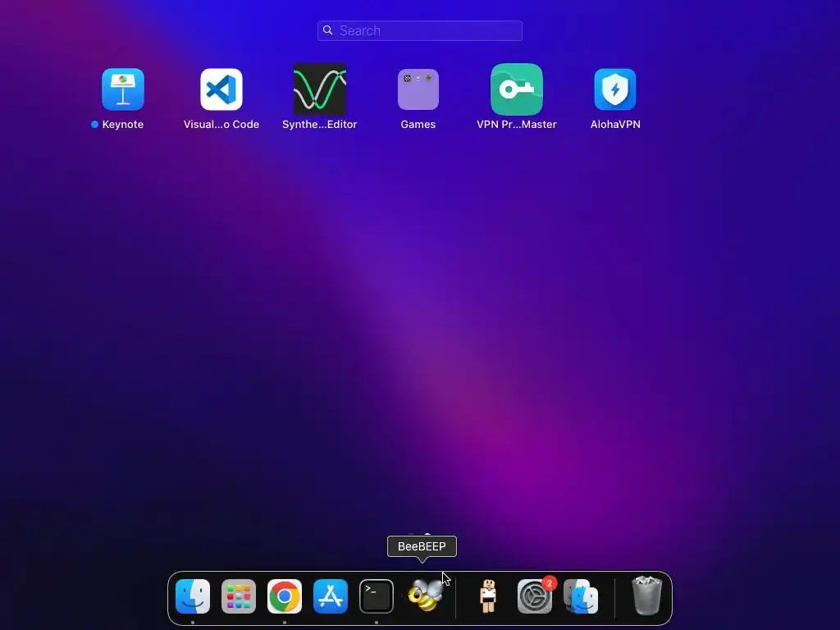Image resolution: width=840 pixels, height=630 pixels.
Task: Open the AlohaVPN app
Action: coord(615,89)
